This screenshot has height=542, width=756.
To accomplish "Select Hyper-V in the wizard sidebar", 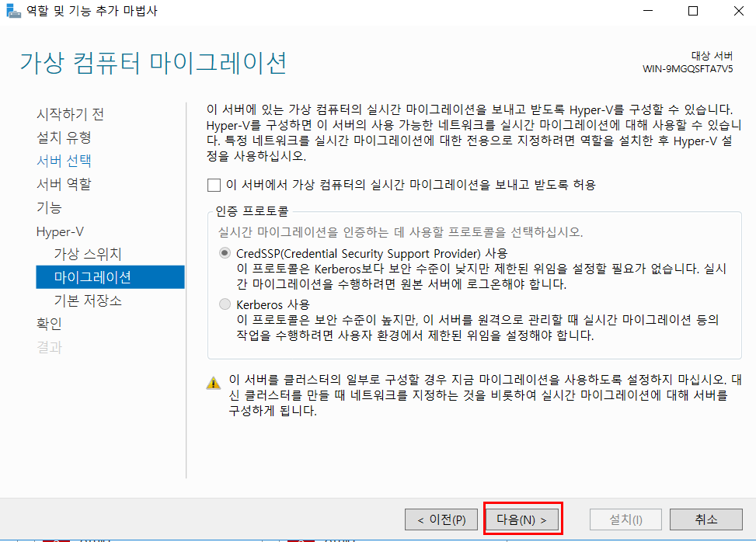I will coord(61,231).
